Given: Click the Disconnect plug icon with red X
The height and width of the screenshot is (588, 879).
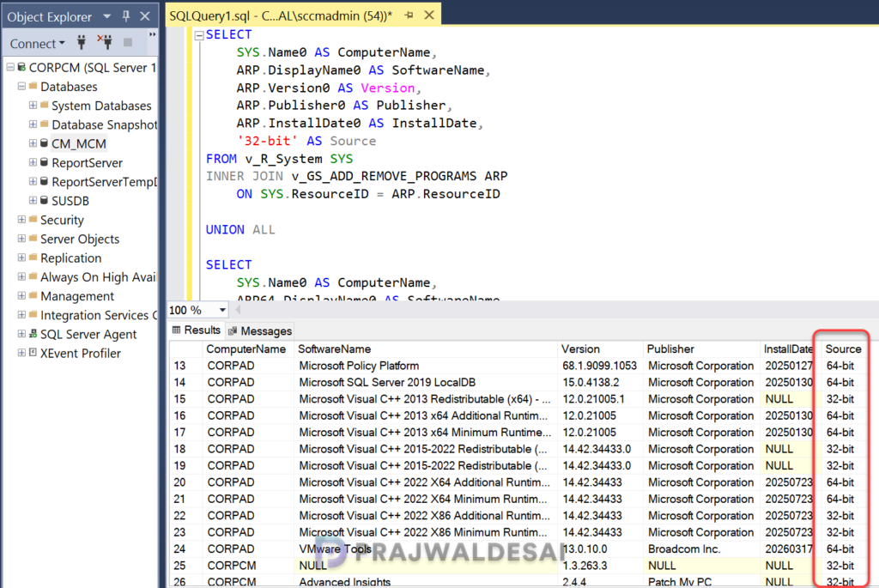Looking at the screenshot, I should click(105, 42).
